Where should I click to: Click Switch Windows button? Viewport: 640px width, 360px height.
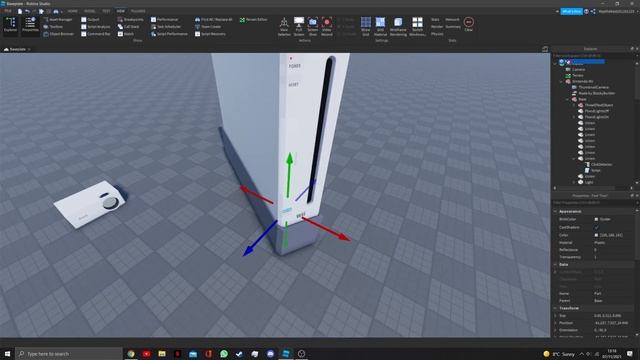[x=417, y=27]
